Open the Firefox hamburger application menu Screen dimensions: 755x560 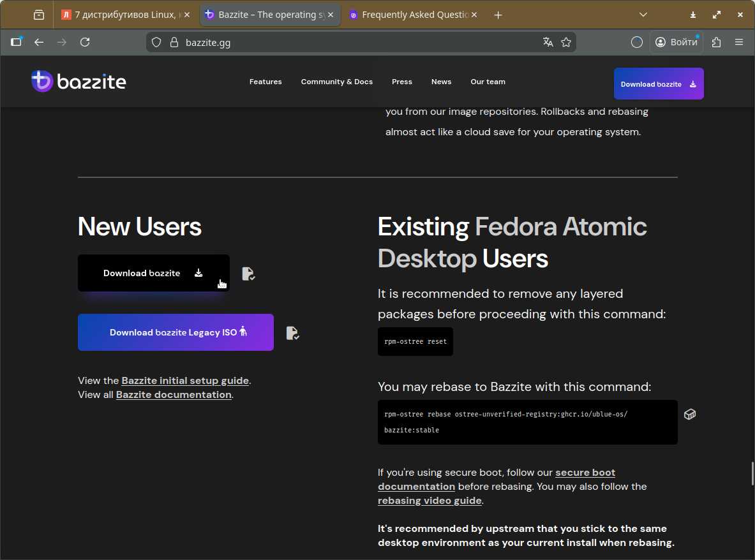pyautogui.click(x=739, y=42)
